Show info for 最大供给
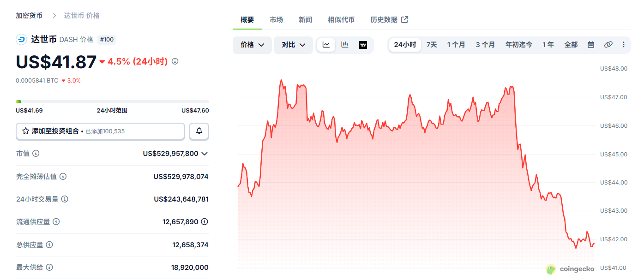 pyautogui.click(x=49, y=267)
